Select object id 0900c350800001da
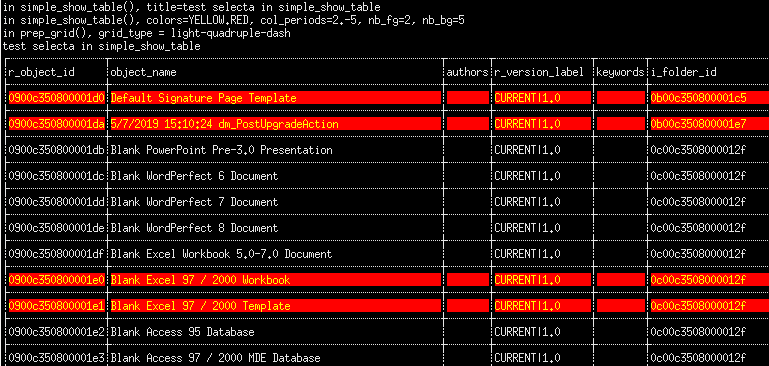769x366 pixels. pos(56,124)
